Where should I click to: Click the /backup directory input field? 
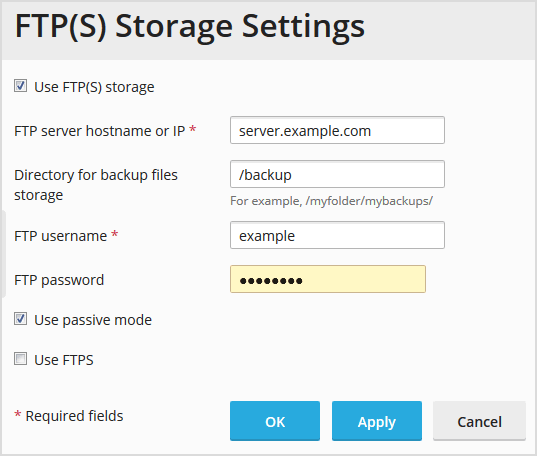[337, 174]
